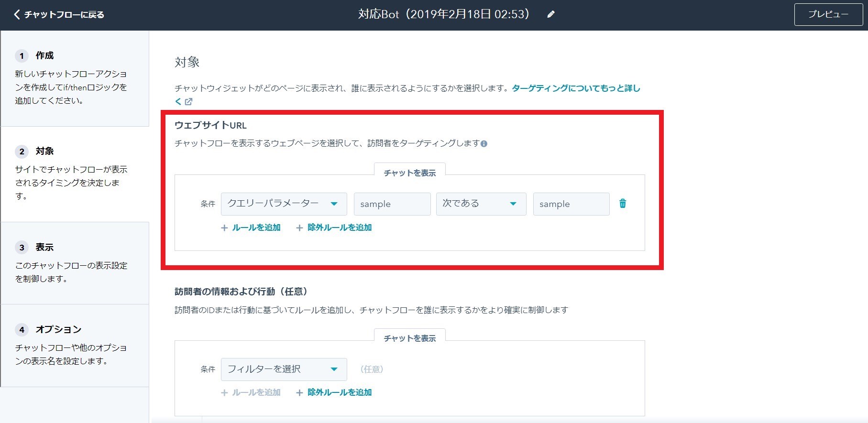Click the 対象 page heading
Viewport: 868px width, 423px height.
(187, 62)
